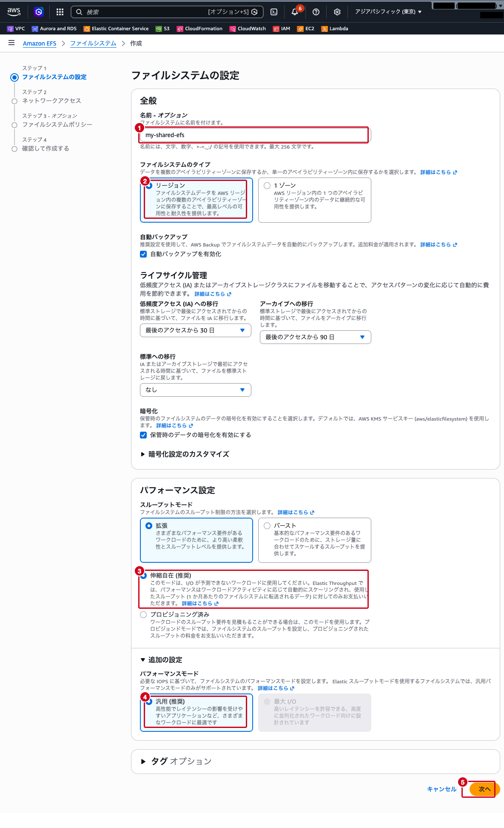The height and width of the screenshot is (828, 504).
Task: Open the Lambda bookmark
Action: [335, 29]
